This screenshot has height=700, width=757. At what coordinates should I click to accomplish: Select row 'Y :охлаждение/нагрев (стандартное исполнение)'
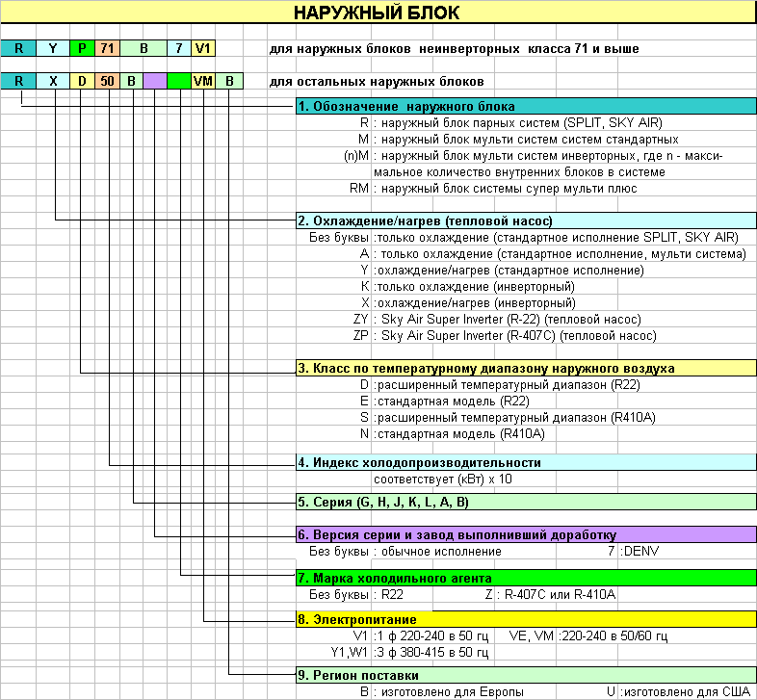502,271
